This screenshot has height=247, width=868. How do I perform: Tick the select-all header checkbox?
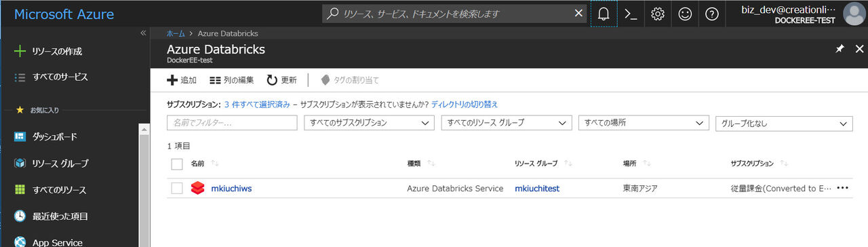(177, 164)
